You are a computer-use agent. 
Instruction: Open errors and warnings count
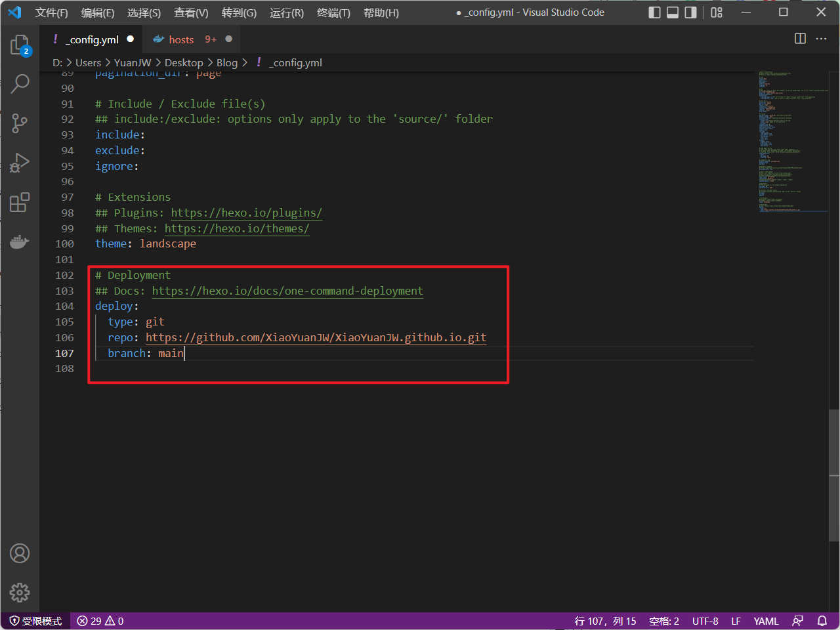click(x=100, y=621)
